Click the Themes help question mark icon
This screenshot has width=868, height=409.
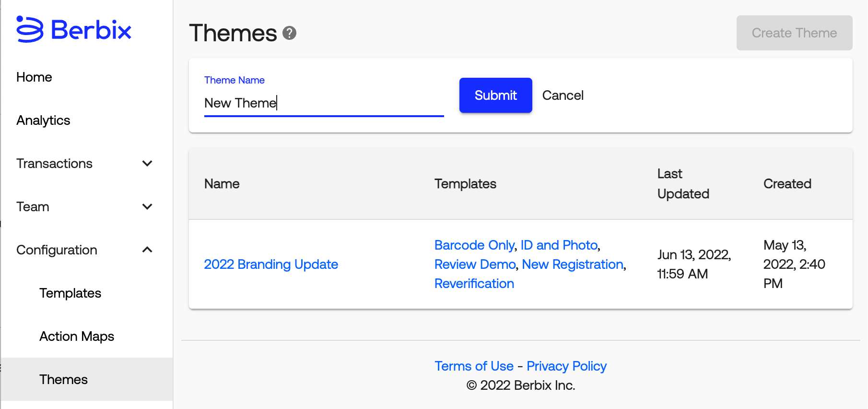click(x=289, y=33)
